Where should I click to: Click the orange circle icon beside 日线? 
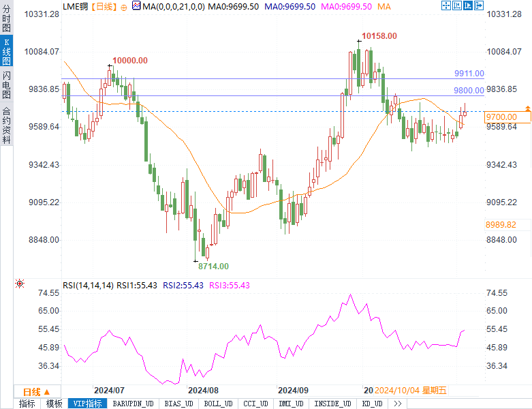click(125, 6)
